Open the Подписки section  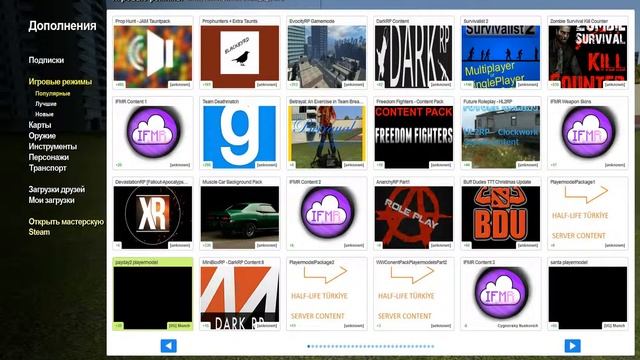46,60
